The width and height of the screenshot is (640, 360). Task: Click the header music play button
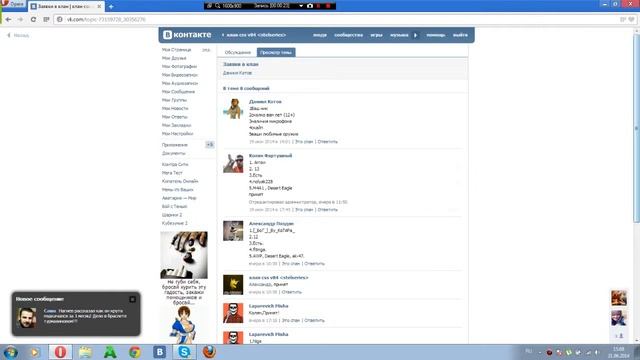click(x=416, y=35)
